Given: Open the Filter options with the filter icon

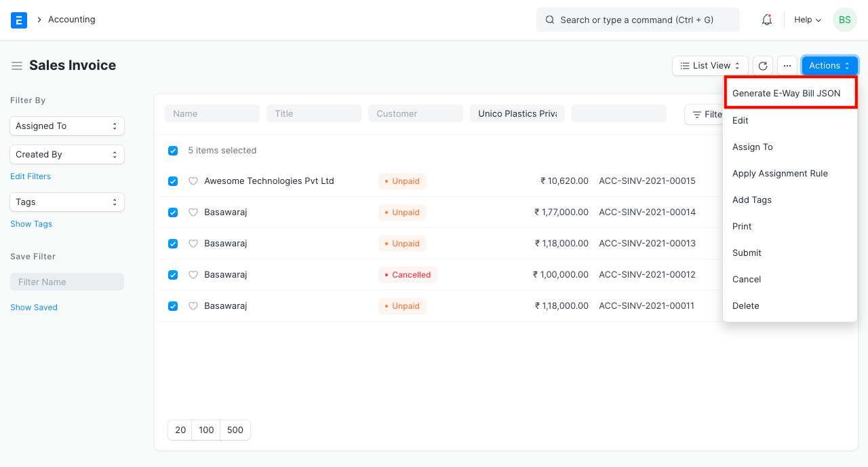Looking at the screenshot, I should tap(705, 114).
